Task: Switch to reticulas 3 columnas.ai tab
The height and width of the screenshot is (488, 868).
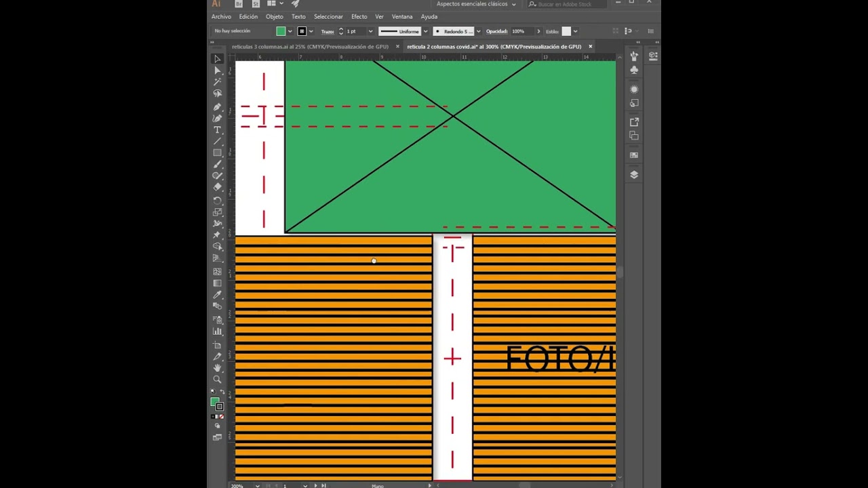Action: [x=310, y=47]
